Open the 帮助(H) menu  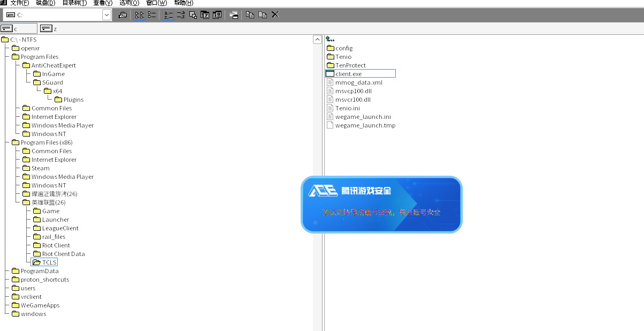183,3
